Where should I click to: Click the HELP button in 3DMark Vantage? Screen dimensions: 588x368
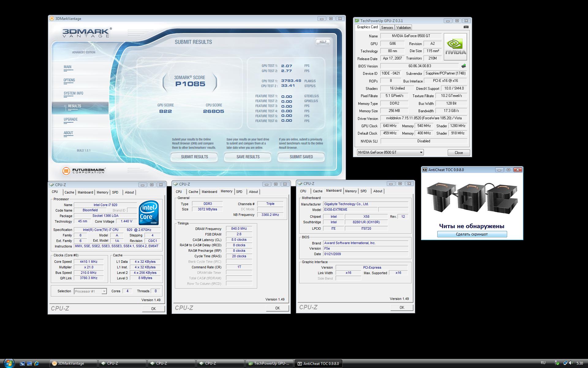pyautogui.click(x=323, y=42)
